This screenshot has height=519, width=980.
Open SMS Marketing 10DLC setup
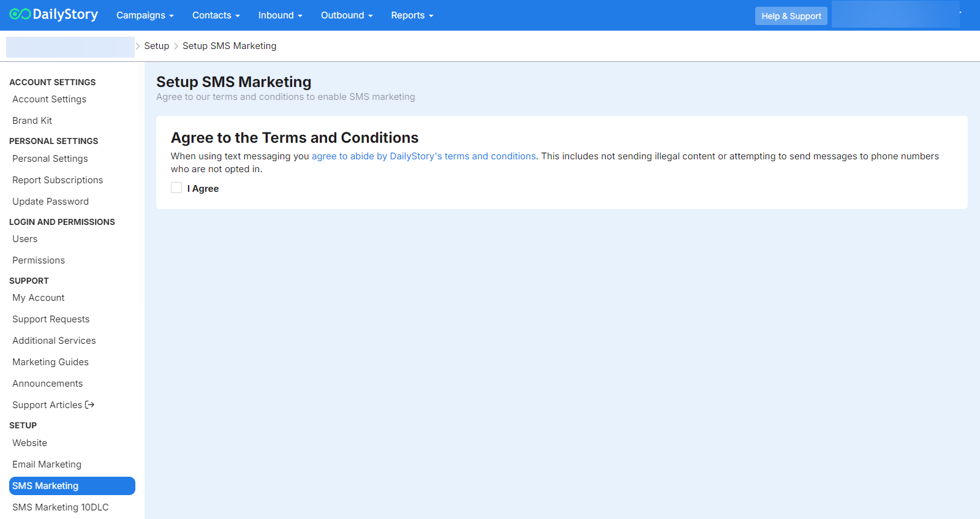click(x=60, y=507)
